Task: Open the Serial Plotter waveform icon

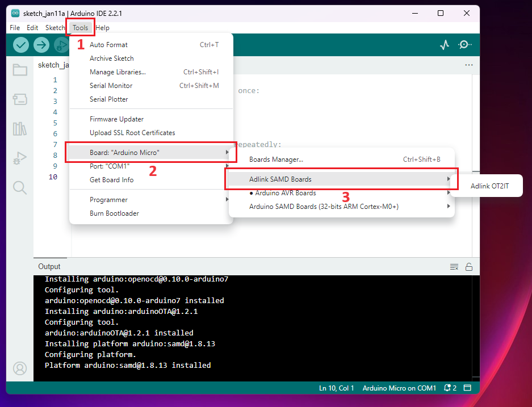Action: 445,44
